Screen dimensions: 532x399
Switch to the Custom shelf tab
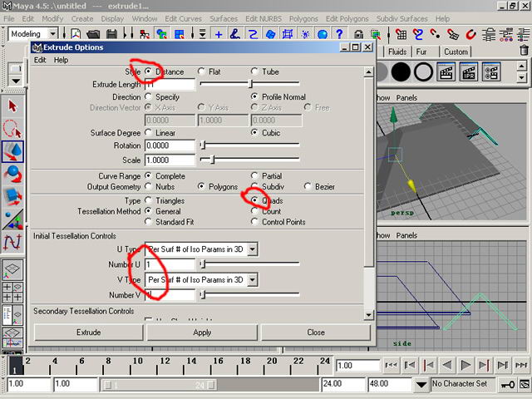(x=456, y=52)
